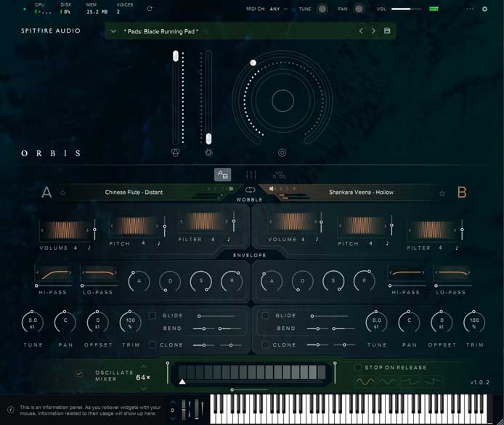Select the fourth square waveform shape
The width and height of the screenshot is (504, 425).
(433, 381)
